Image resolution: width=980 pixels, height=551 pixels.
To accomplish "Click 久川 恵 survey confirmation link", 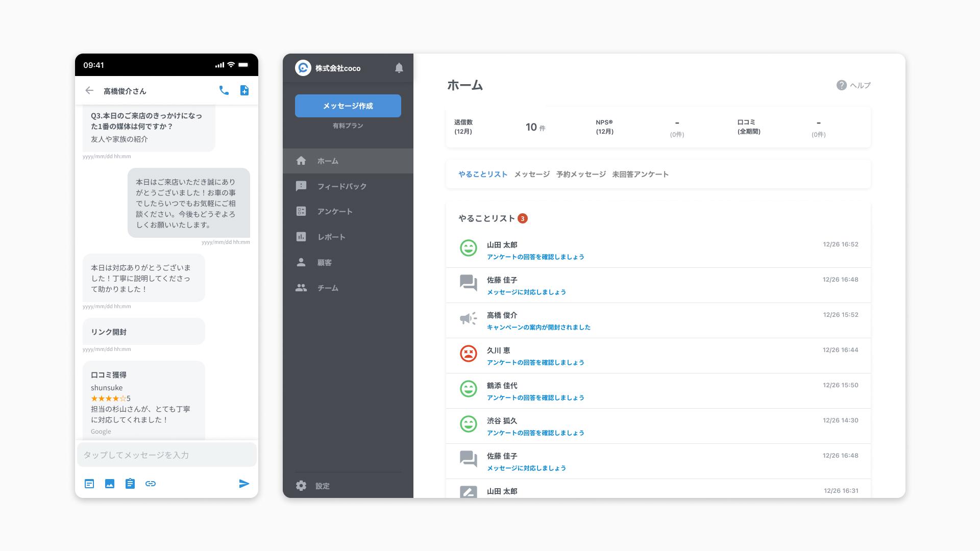I will pos(535,362).
